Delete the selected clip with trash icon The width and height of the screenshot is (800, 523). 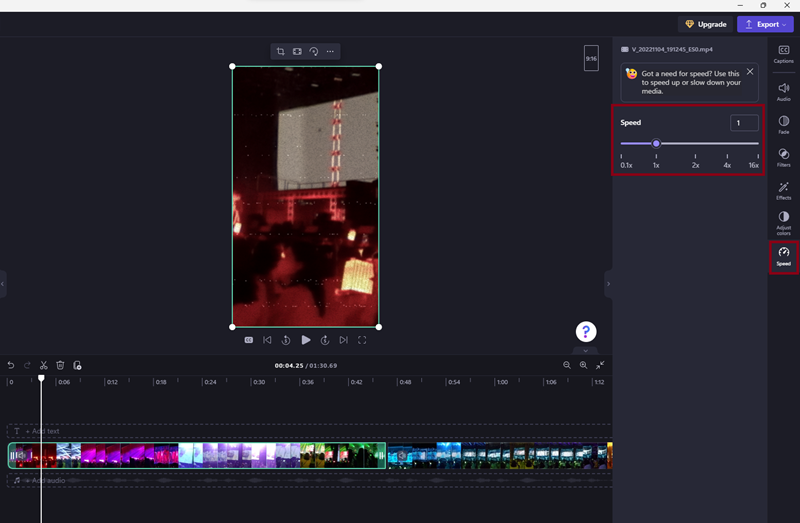coord(60,365)
